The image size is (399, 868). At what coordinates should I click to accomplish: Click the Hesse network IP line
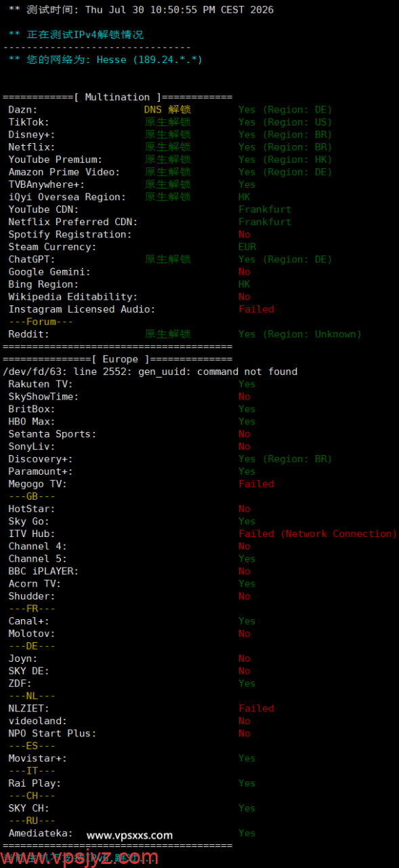(x=105, y=60)
